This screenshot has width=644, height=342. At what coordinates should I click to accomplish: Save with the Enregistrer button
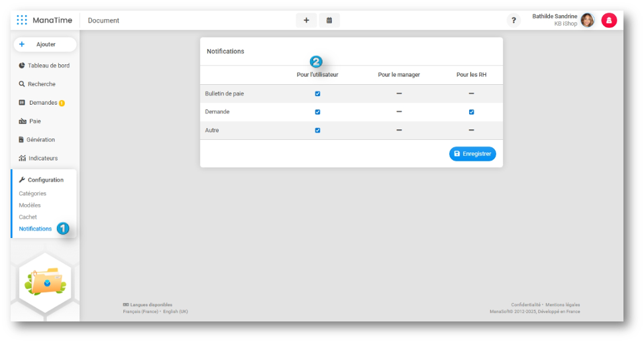pos(472,154)
